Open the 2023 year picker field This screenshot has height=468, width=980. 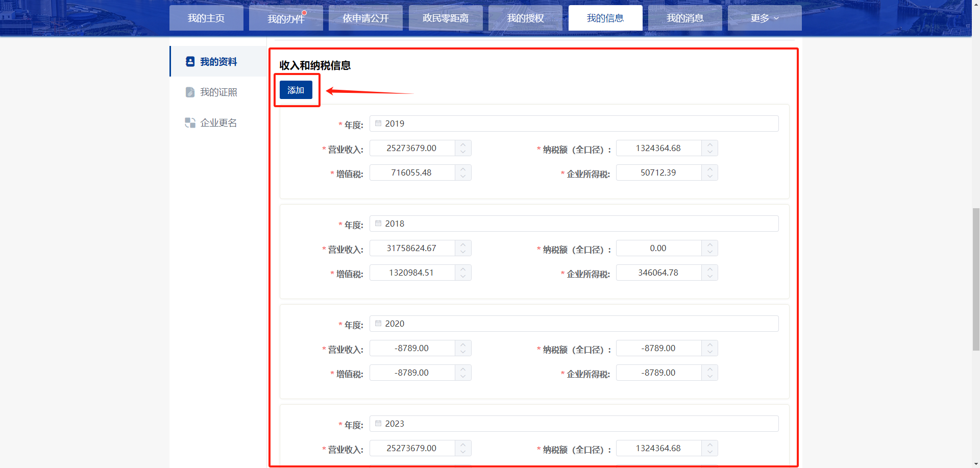574,424
